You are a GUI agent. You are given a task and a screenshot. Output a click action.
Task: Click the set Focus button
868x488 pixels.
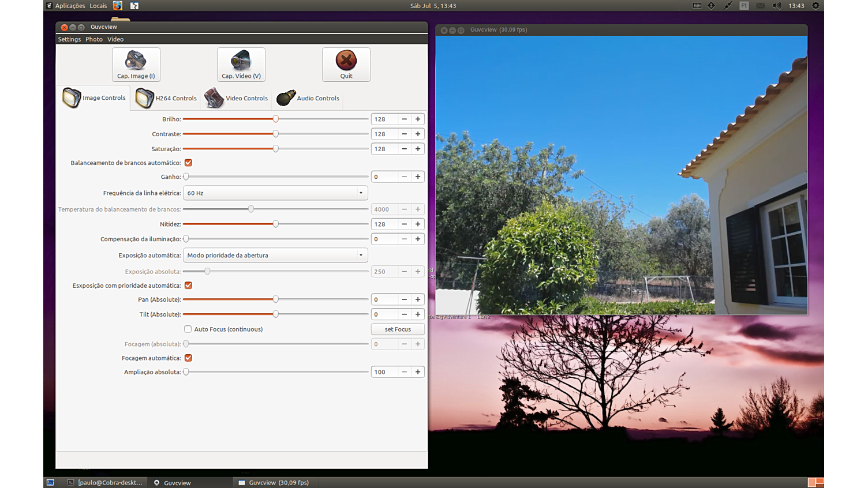398,329
